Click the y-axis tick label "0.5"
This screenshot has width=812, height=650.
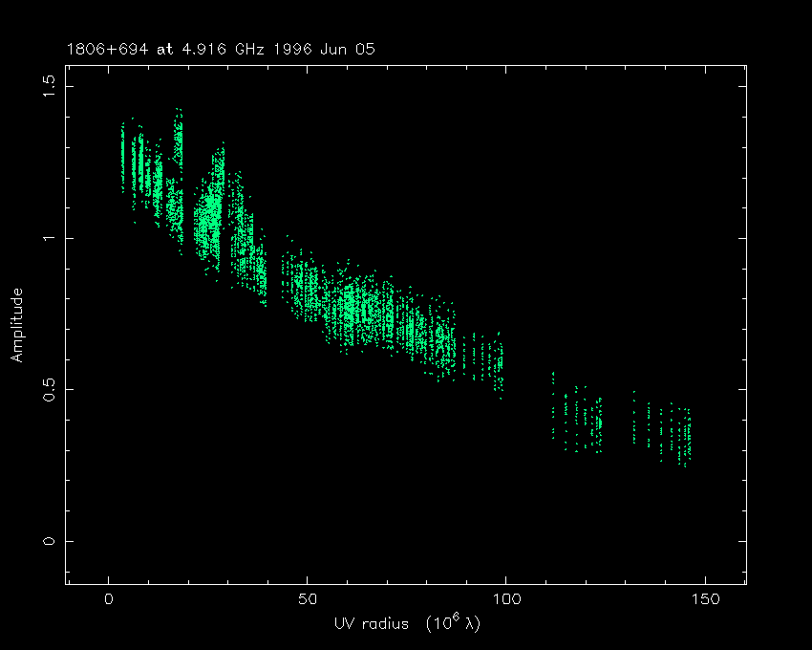click(49, 389)
